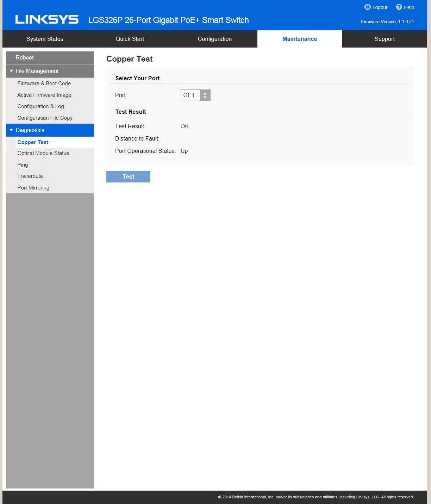Click the Help question mark icon
This screenshot has height=504, width=431.
pos(399,7)
